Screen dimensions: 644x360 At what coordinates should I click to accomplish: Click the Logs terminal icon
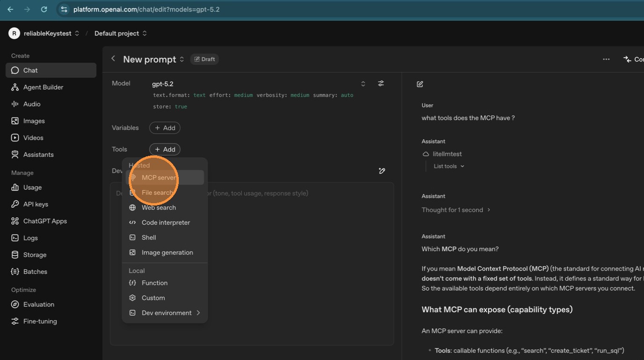click(15, 238)
